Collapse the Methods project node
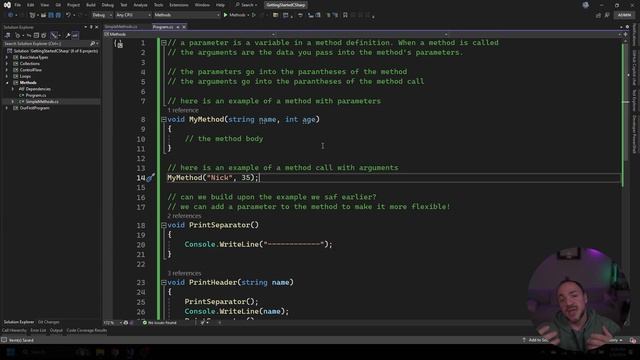 coord(7,82)
